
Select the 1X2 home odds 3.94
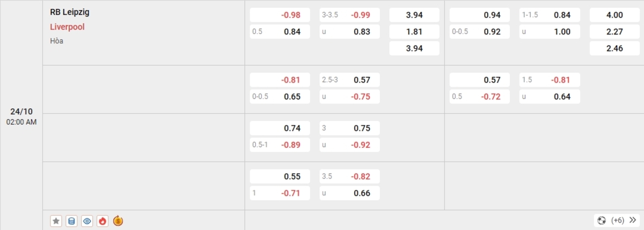pos(414,15)
